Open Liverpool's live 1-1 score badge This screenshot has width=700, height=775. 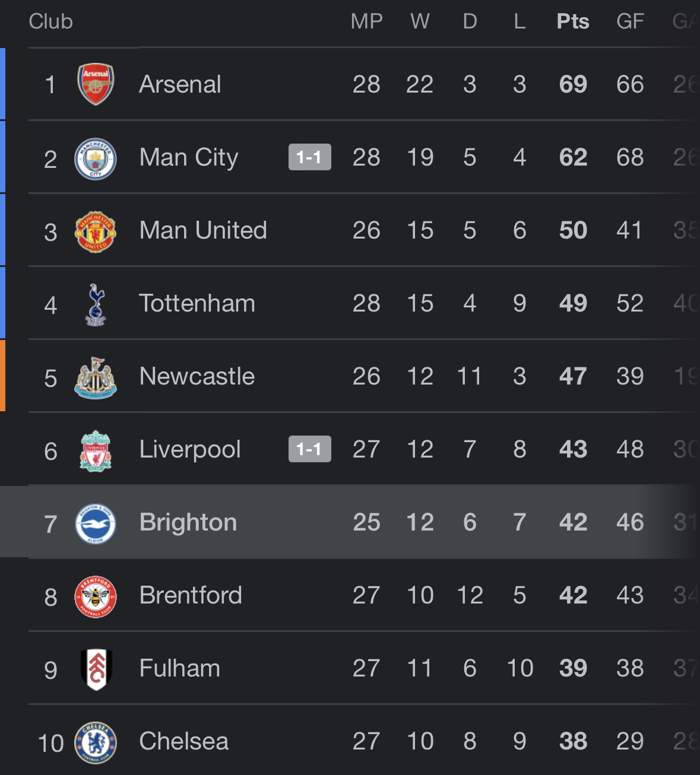[x=309, y=449]
